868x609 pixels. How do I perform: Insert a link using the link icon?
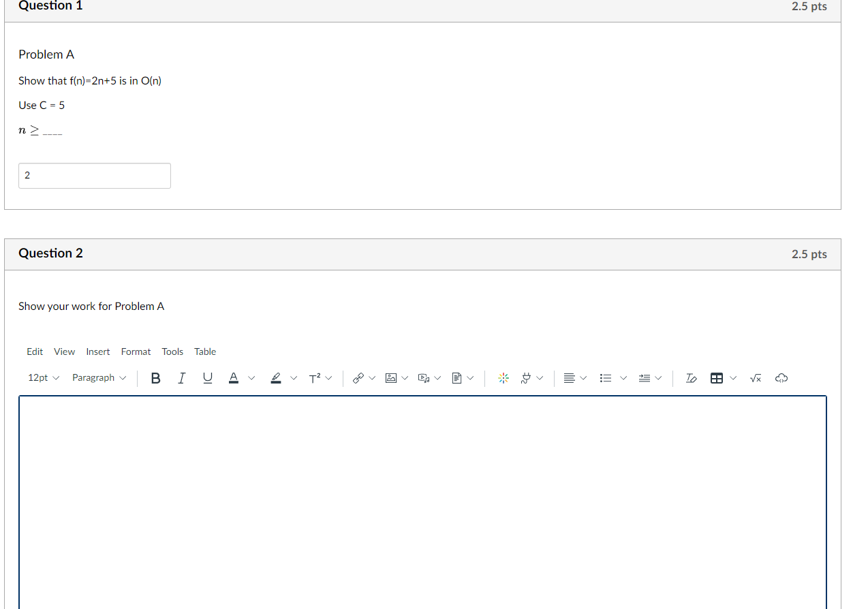[359, 377]
